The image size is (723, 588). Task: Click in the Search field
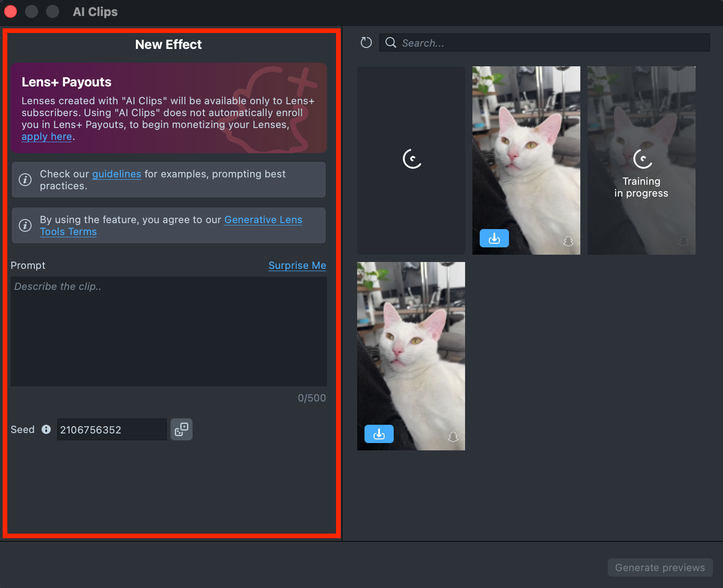(545, 43)
